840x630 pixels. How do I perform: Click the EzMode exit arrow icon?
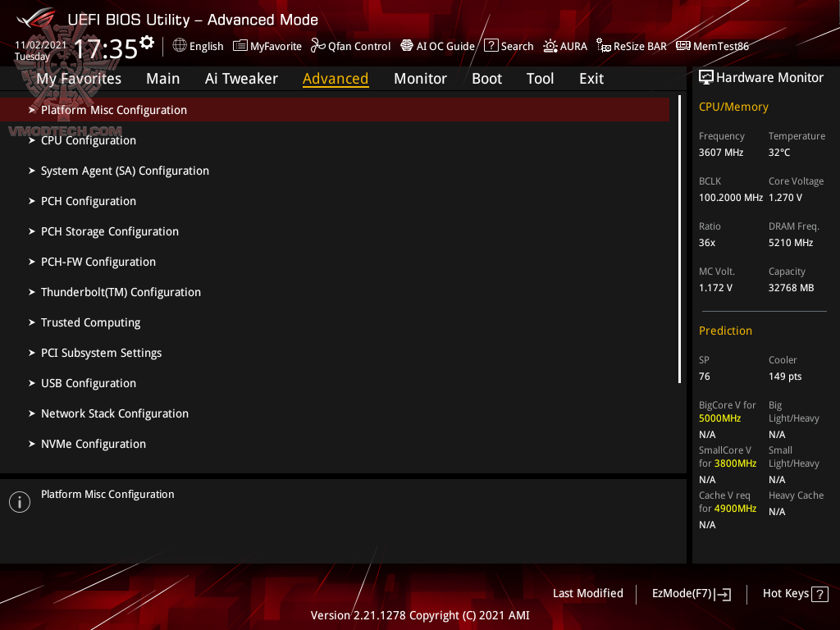click(723, 594)
